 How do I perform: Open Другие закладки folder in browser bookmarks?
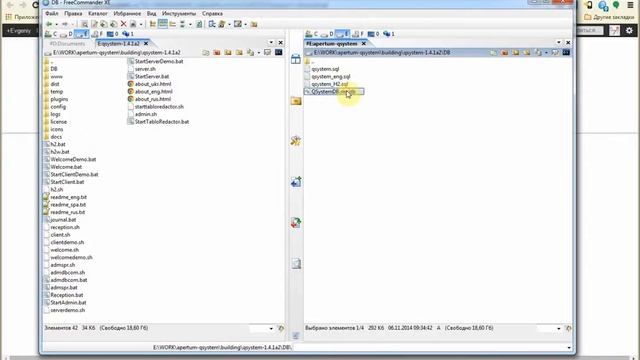pyautogui.click(x=609, y=17)
